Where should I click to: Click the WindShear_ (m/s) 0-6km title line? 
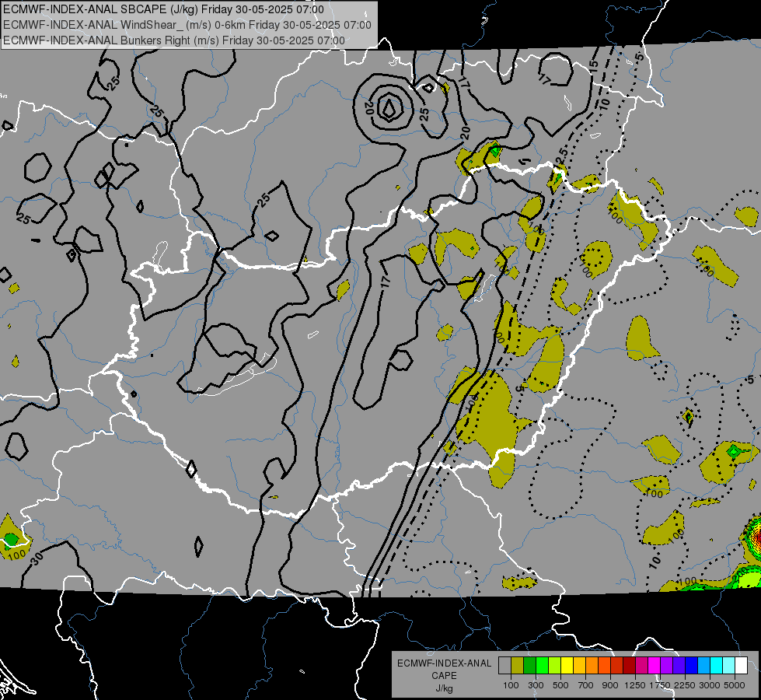[187, 25]
